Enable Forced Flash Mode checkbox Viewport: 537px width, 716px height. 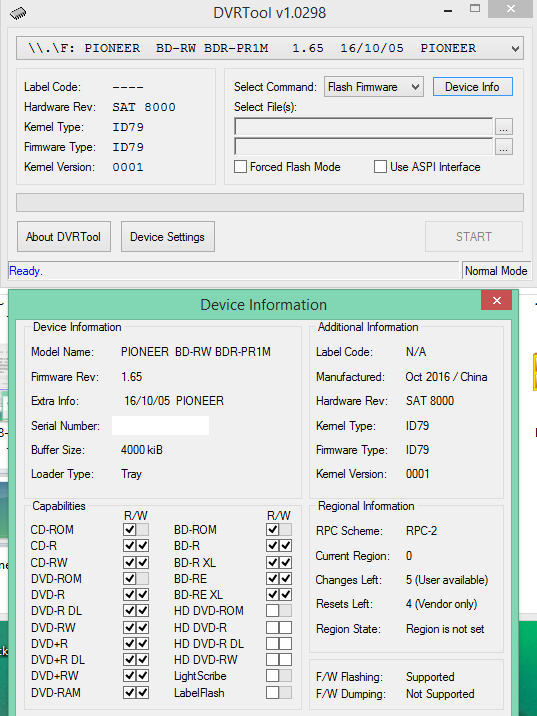click(x=240, y=167)
